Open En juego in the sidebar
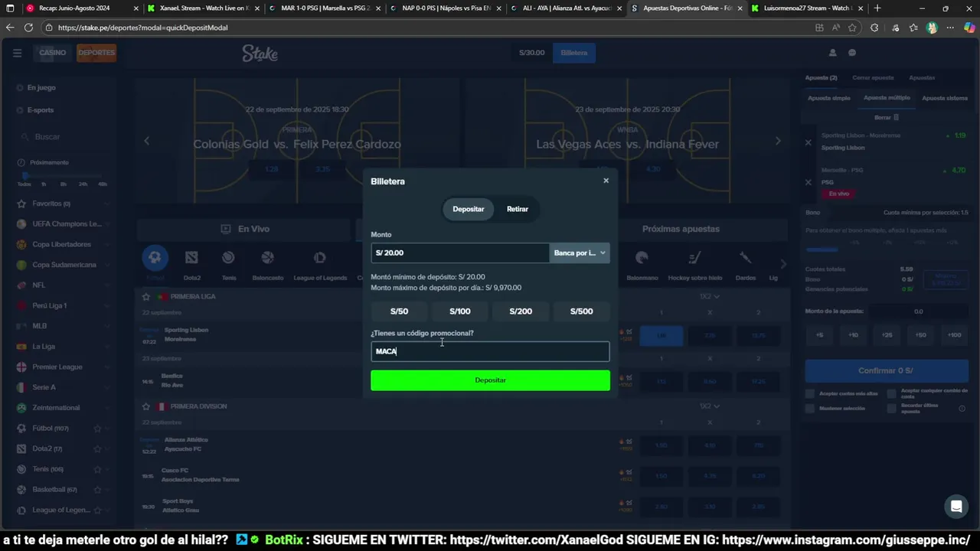 [x=41, y=87]
